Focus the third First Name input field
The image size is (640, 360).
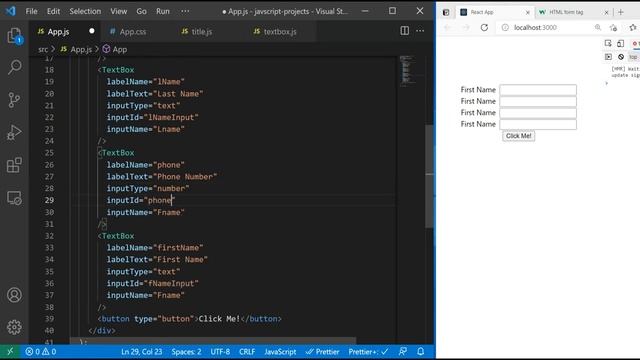point(538,113)
